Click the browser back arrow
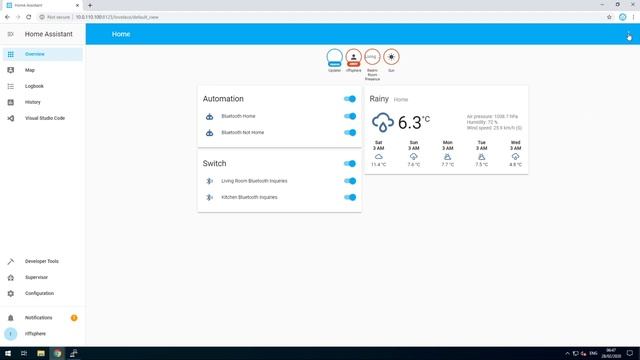Viewport: 640px width, 360px height. pos(7,17)
